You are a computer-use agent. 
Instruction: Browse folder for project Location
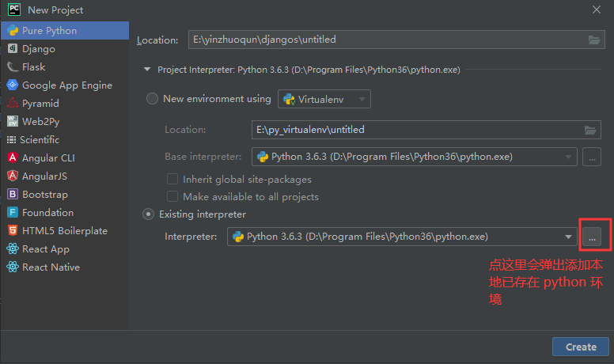click(x=594, y=40)
